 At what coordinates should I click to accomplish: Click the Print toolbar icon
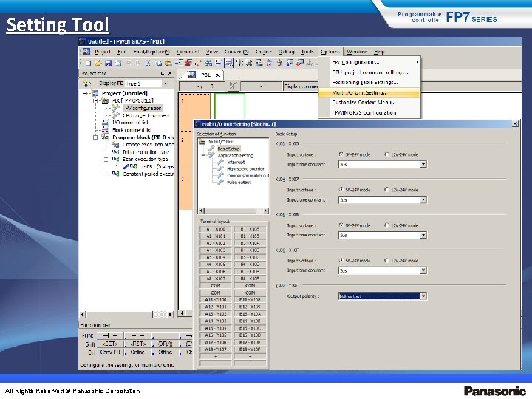[117, 63]
